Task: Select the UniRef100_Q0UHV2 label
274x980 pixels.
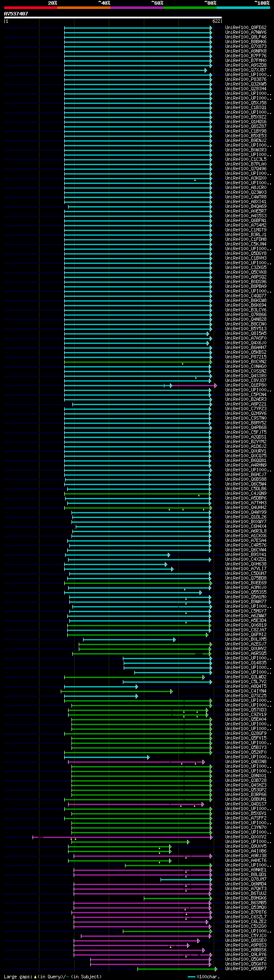Action: 246,649
